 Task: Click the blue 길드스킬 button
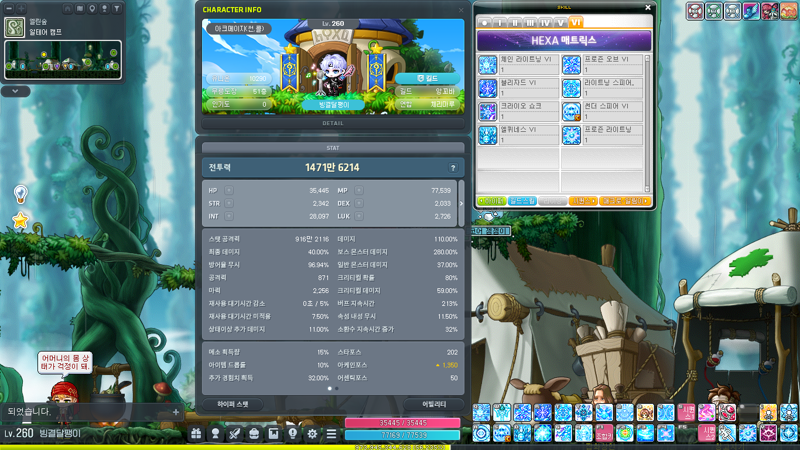[x=522, y=201]
